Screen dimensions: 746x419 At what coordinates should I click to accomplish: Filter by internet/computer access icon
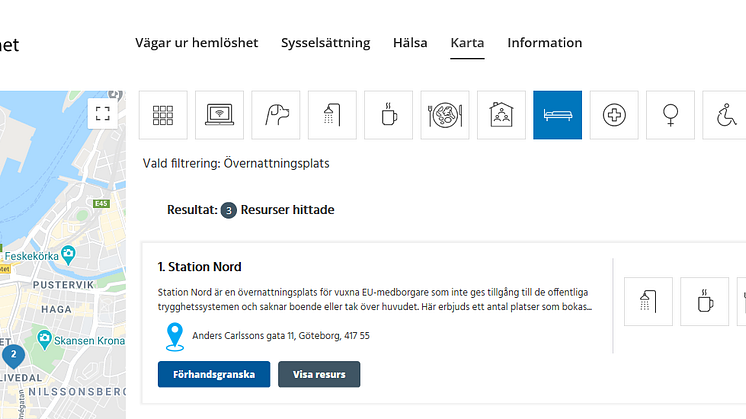[x=219, y=115]
